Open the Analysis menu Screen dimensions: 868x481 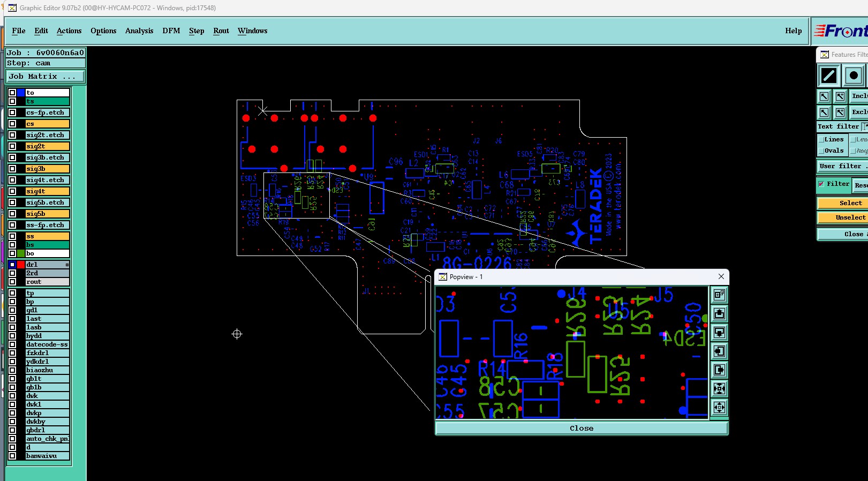pyautogui.click(x=139, y=31)
